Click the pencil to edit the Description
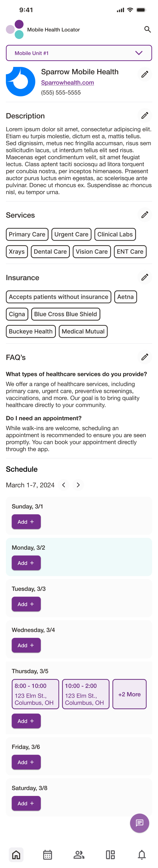The image size is (158, 868). (145, 115)
